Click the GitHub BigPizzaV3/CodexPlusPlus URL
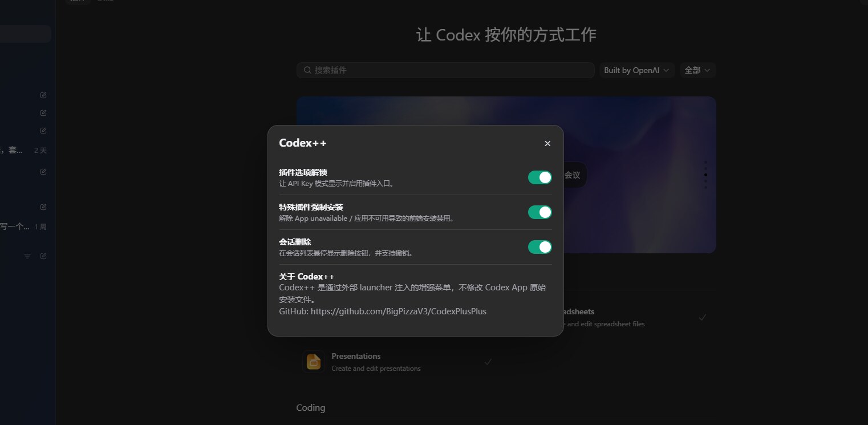868x425 pixels. tap(399, 311)
